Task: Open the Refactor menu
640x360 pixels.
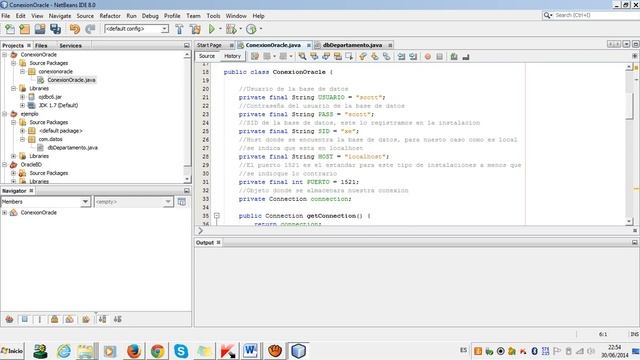Action: click(x=110, y=16)
